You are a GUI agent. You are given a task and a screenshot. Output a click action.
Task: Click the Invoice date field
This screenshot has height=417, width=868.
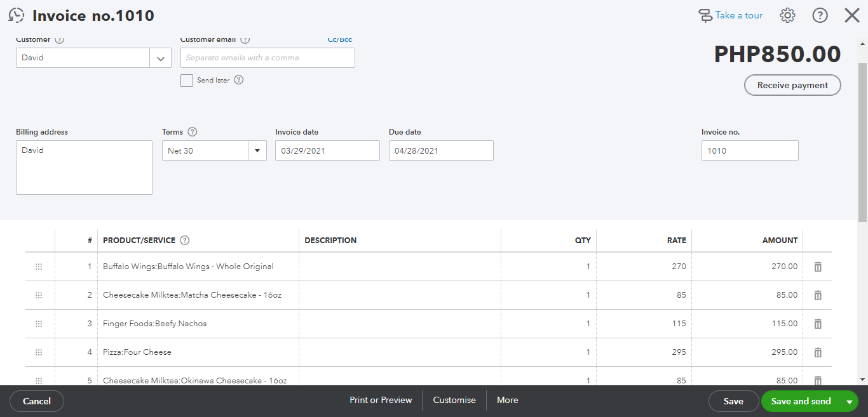[327, 151]
